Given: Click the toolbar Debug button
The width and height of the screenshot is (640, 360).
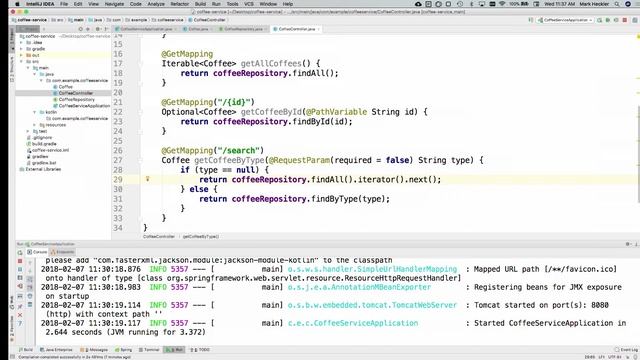Looking at the screenshot, I should click(x=607, y=20).
